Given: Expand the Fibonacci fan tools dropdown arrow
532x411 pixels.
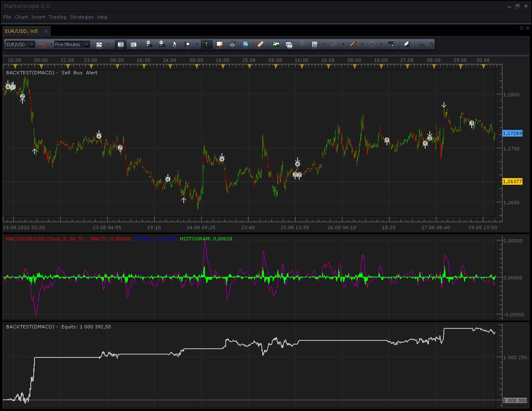Looking at the screenshot, I should coord(343,44).
